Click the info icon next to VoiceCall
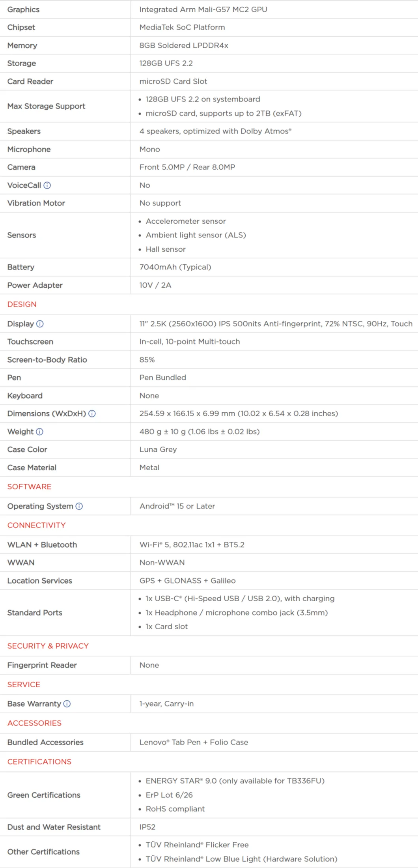 tap(47, 185)
